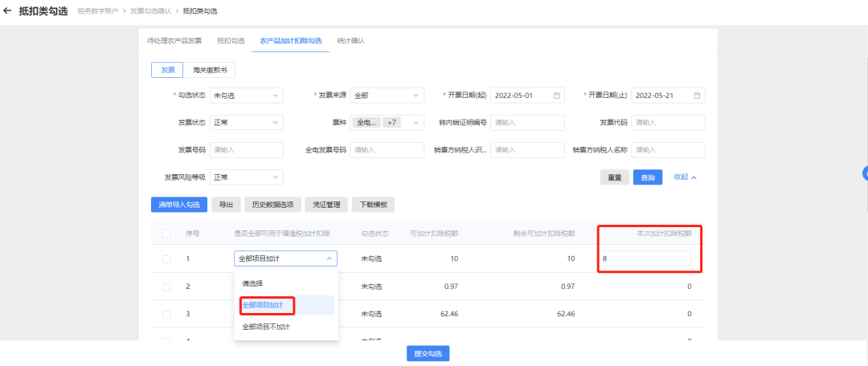Remove the 全电... tag in 票种 field

[x=366, y=122]
